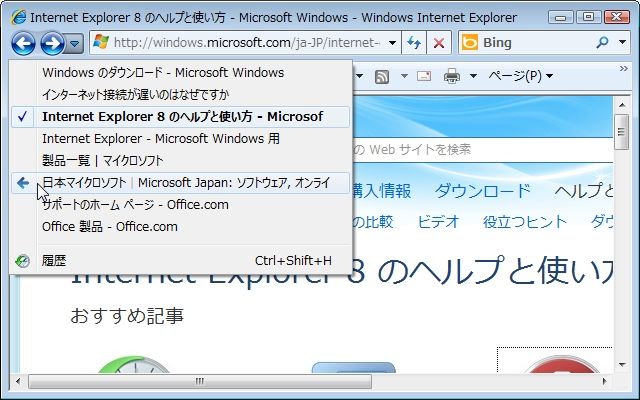Viewport: 640px width, 400px height.
Task: Click the Bing search provider icon
Action: pyautogui.click(x=470, y=42)
